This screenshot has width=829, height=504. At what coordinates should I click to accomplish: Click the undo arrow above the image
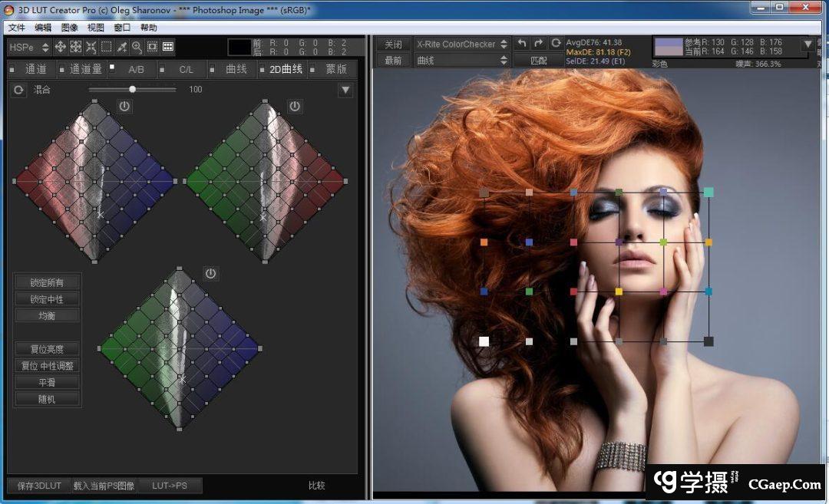pyautogui.click(x=522, y=44)
